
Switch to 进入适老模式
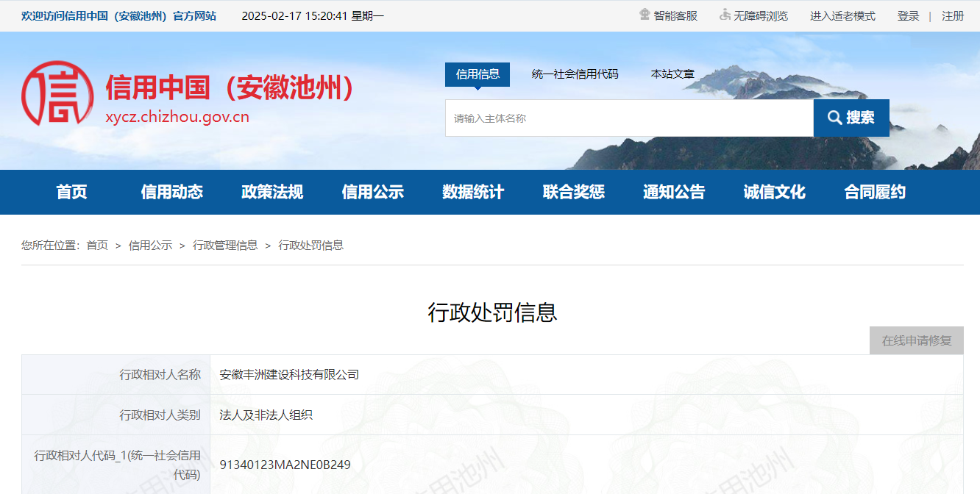[x=842, y=15]
